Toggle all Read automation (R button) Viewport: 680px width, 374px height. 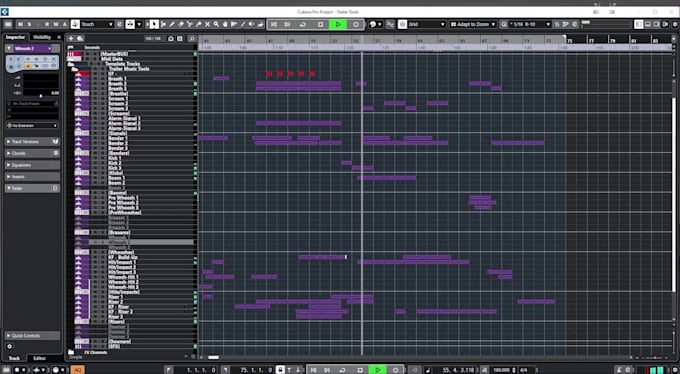tap(47, 24)
